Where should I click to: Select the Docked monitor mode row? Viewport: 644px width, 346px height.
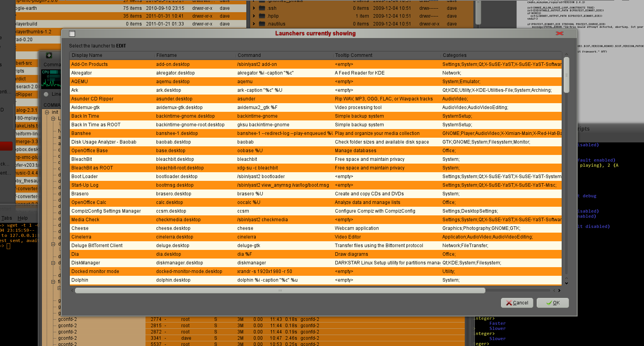pos(316,271)
